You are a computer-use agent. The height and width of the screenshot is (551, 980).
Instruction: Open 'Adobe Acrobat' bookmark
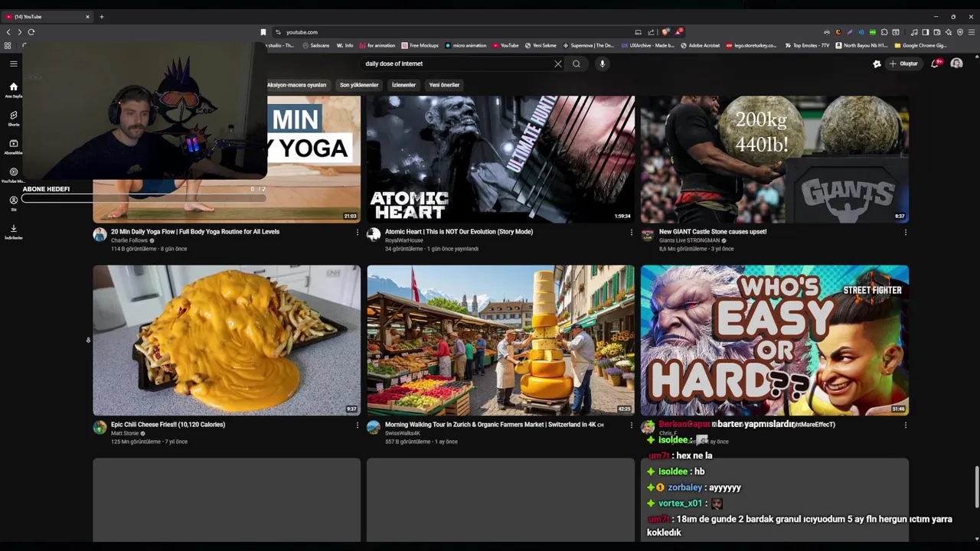[x=701, y=46]
